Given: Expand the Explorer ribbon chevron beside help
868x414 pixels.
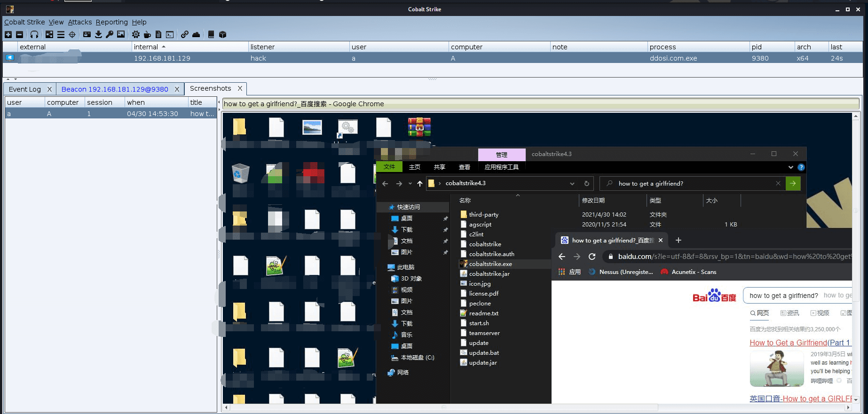Looking at the screenshot, I should click(x=790, y=167).
